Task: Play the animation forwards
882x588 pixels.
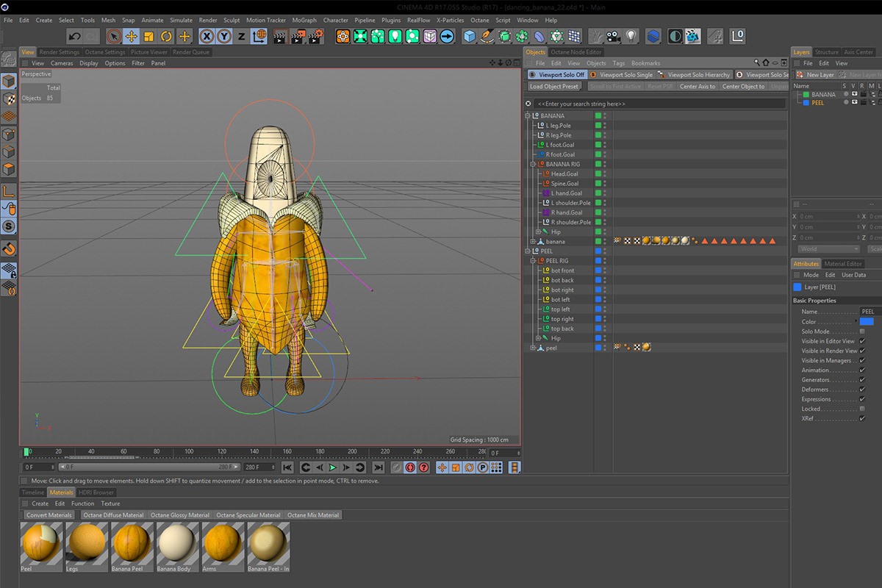Action: point(332,467)
